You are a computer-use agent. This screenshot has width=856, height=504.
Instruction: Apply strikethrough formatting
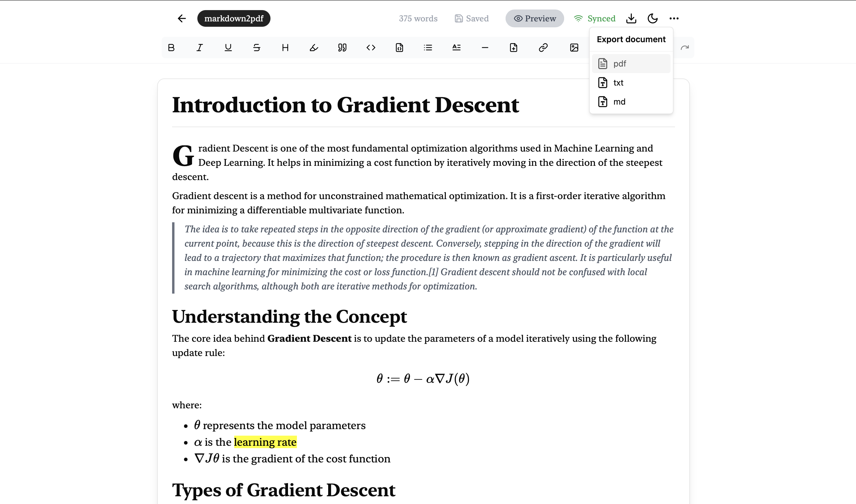(x=257, y=48)
